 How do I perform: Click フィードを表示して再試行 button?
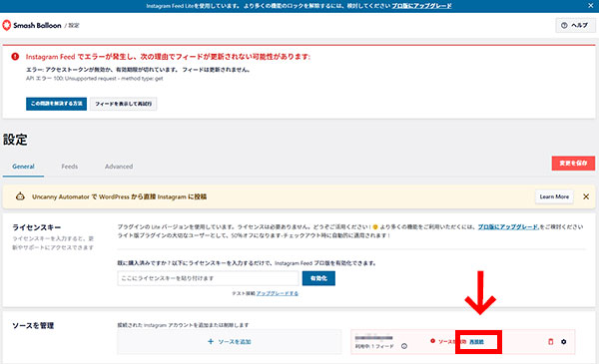click(x=124, y=104)
